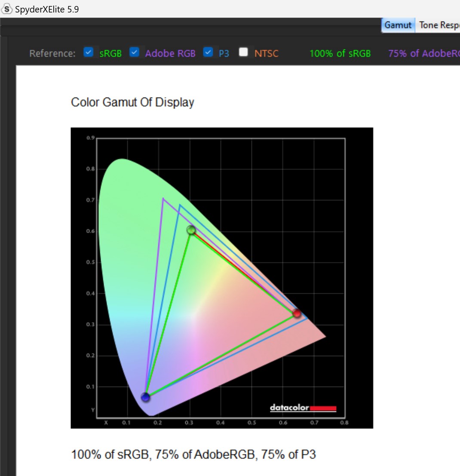The width and height of the screenshot is (460, 476).
Task: Click the blue primary marker on the chart
Action: click(146, 397)
